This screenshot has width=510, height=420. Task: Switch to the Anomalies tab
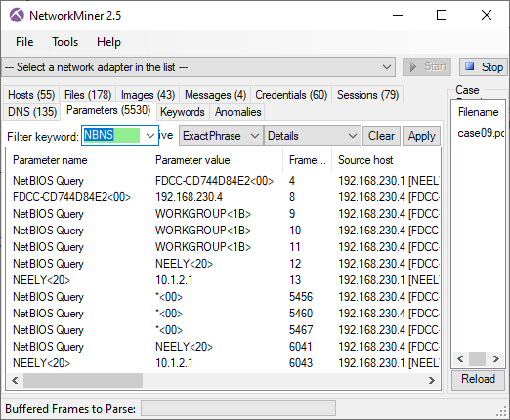[x=237, y=112]
